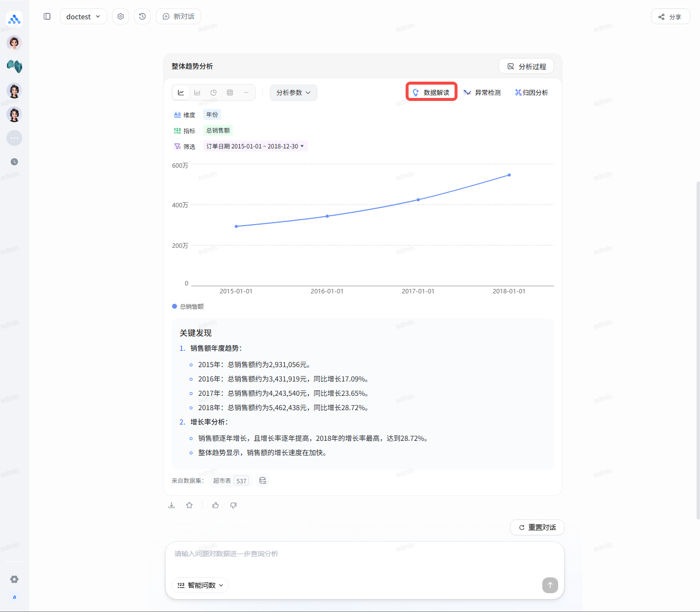Click the 2018年 同比增长28.72% line
700x612 pixels.
coord(283,408)
